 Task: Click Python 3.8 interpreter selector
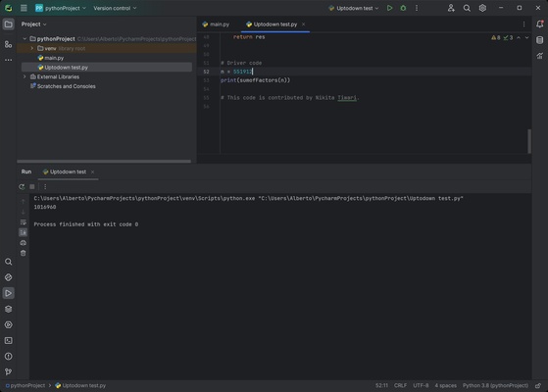click(x=495, y=386)
